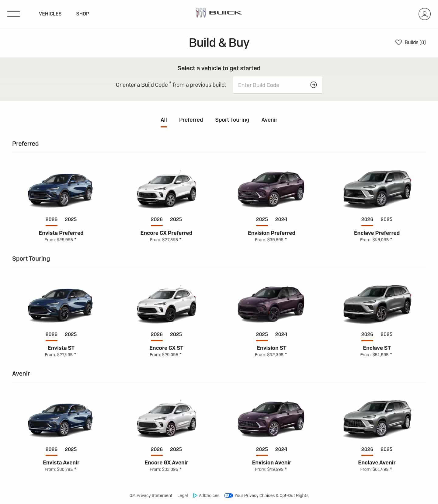Viewport: 438px width, 504px height.
Task: Select the Preferred trim filter tab
Action: click(191, 120)
